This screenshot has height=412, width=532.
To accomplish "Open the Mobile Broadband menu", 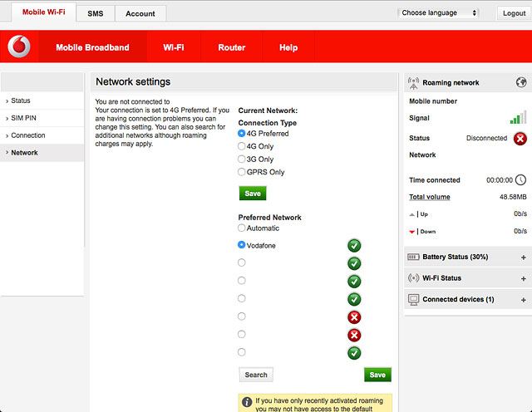I will pos(92,47).
